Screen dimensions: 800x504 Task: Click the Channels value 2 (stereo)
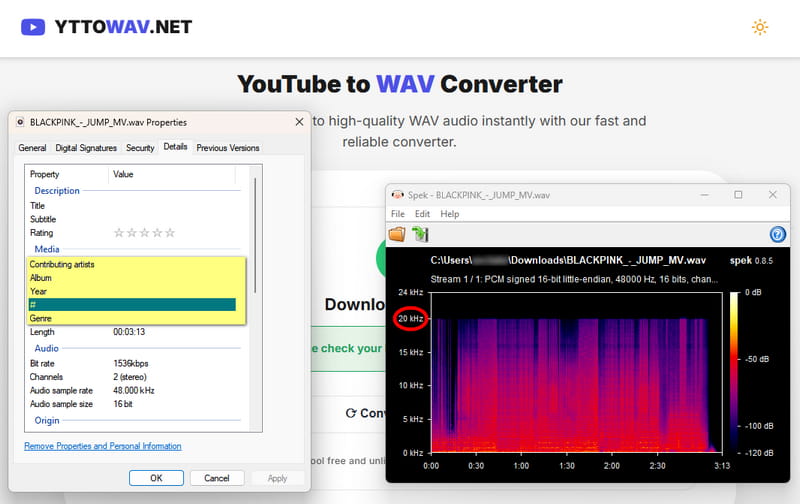click(x=130, y=377)
